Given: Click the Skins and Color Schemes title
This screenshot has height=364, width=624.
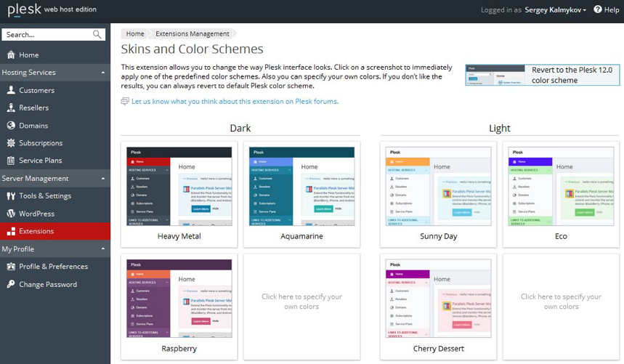Looking at the screenshot, I should [x=192, y=49].
